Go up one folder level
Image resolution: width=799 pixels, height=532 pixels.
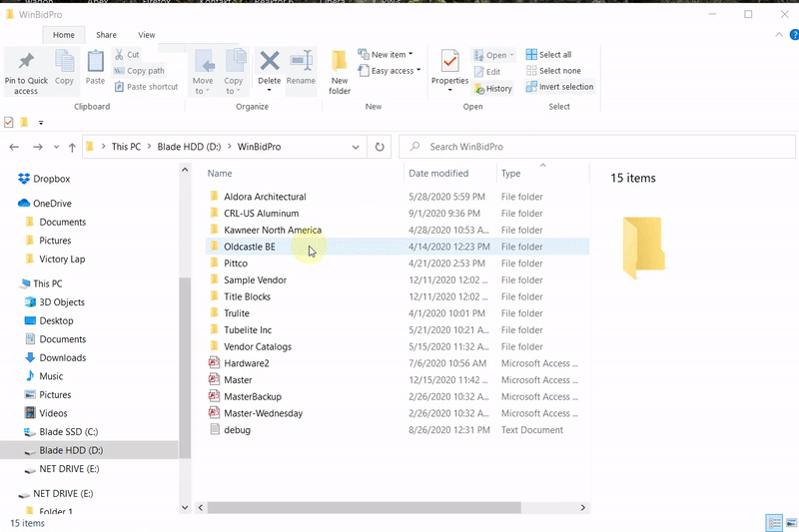[72, 147]
